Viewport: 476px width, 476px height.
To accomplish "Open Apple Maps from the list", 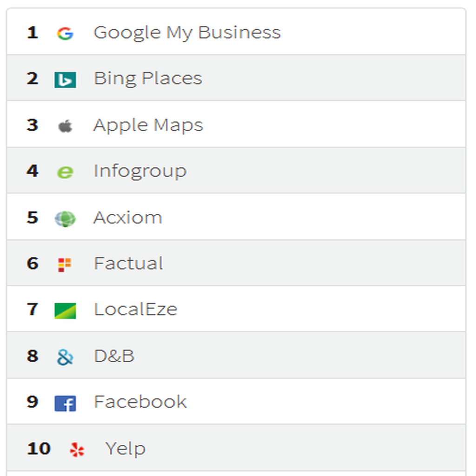I will click(148, 125).
